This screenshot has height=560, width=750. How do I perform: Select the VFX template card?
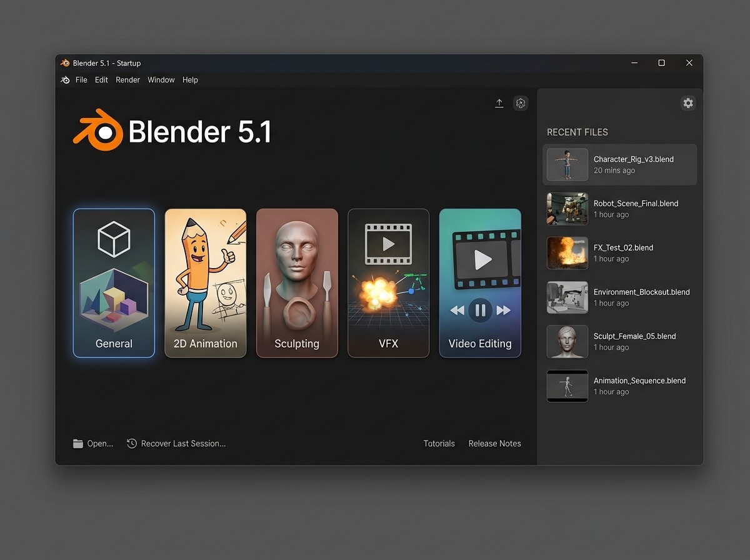(388, 283)
